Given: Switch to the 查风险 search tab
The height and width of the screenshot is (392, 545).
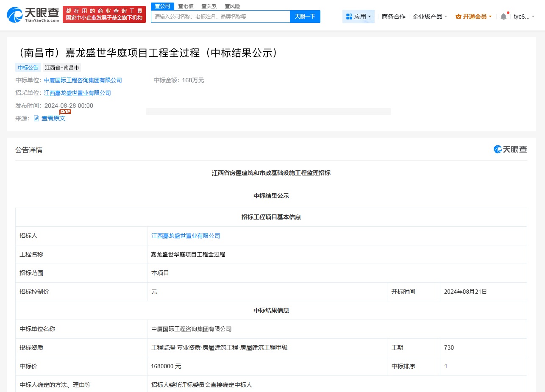Looking at the screenshot, I should tap(232, 6).
